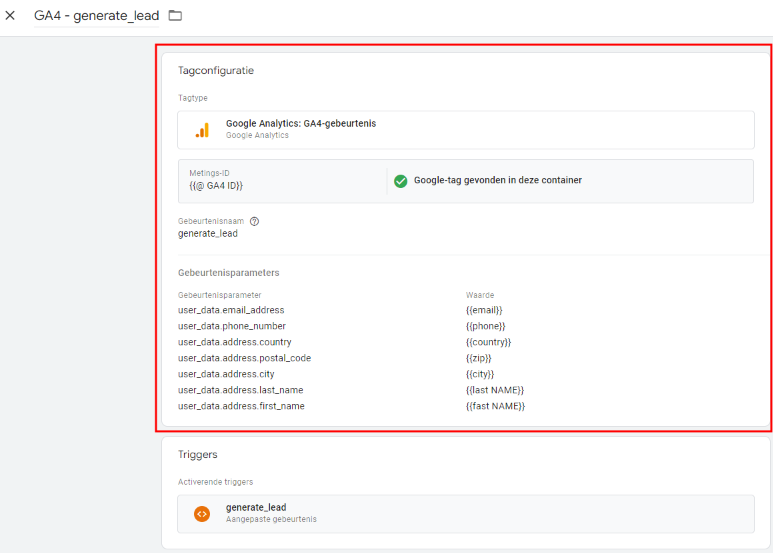This screenshot has width=773, height=553.
Task: Click the {{last NAME}} variable value
Action: (495, 390)
